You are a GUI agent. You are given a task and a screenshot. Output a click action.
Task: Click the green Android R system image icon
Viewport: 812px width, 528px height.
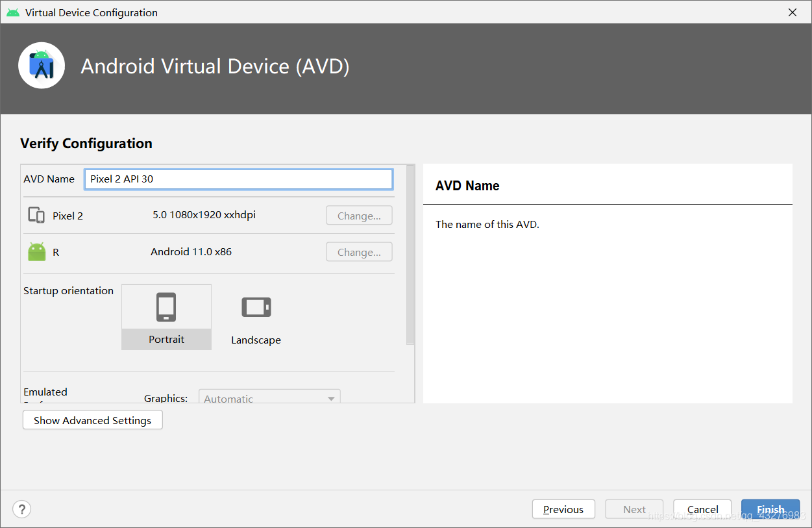(x=37, y=252)
